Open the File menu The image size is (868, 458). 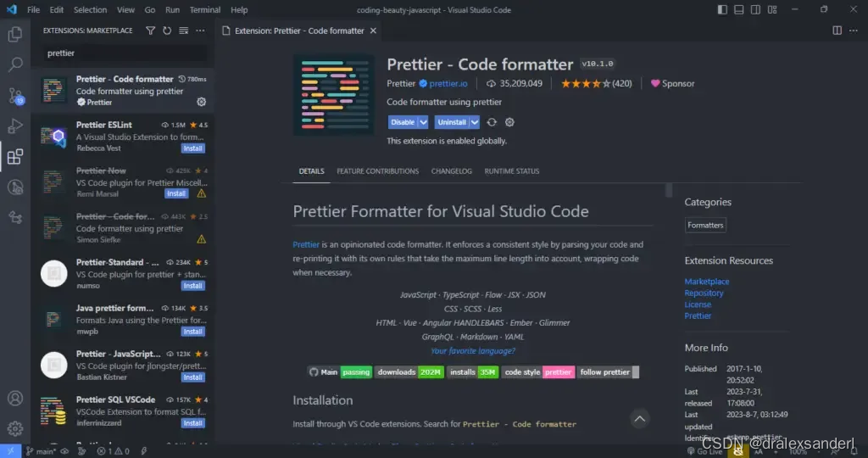pyautogui.click(x=33, y=9)
